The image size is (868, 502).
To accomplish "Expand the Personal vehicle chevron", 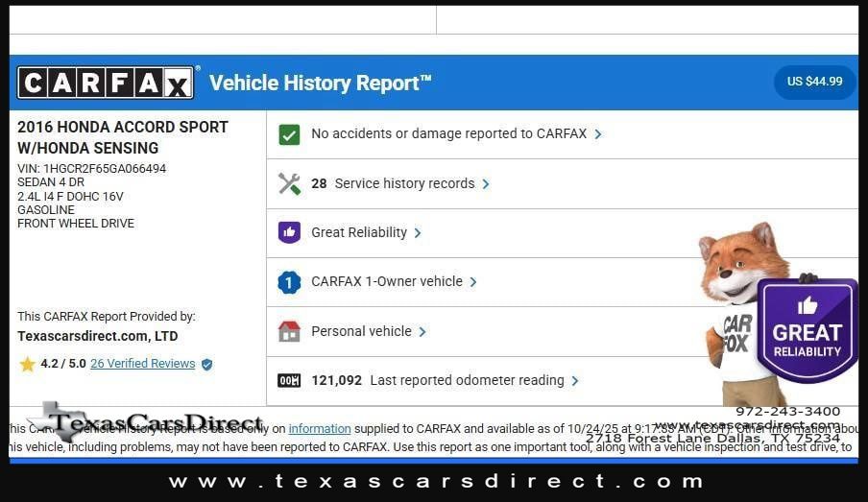I will click(422, 331).
